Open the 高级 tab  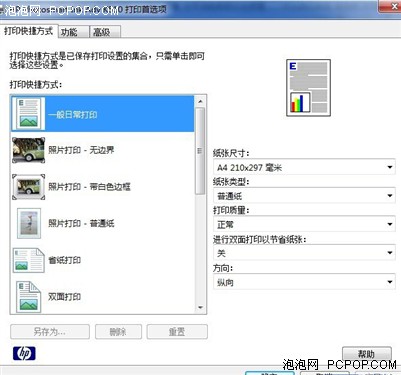(105, 32)
